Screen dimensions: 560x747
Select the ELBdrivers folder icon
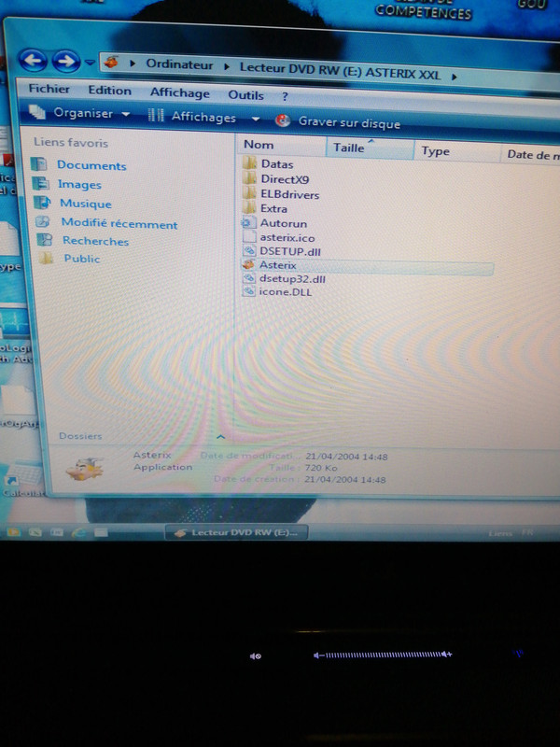coord(249,193)
